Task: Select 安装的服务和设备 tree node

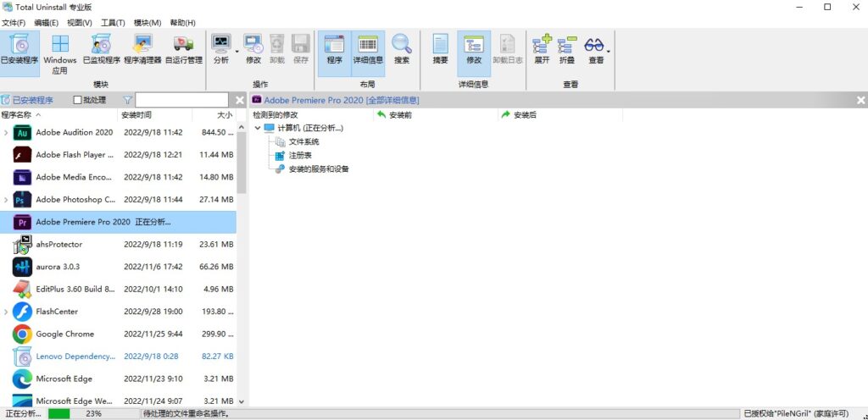Action: tap(319, 169)
